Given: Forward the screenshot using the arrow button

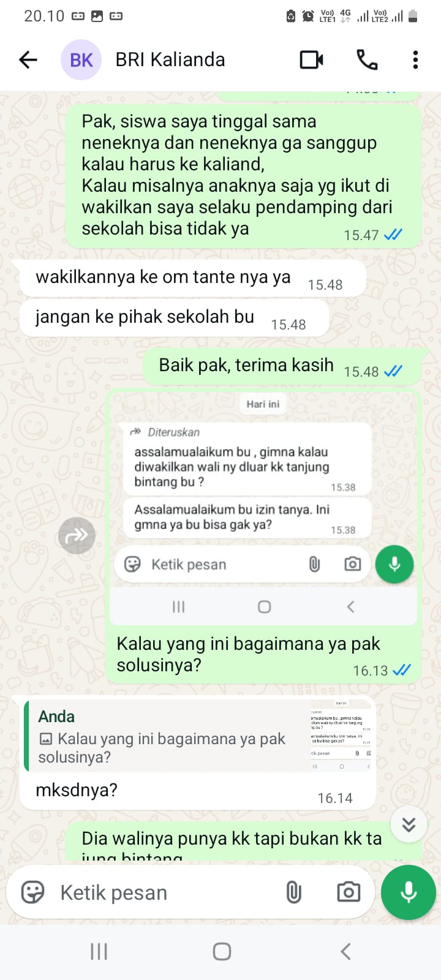Looking at the screenshot, I should pyautogui.click(x=77, y=536).
